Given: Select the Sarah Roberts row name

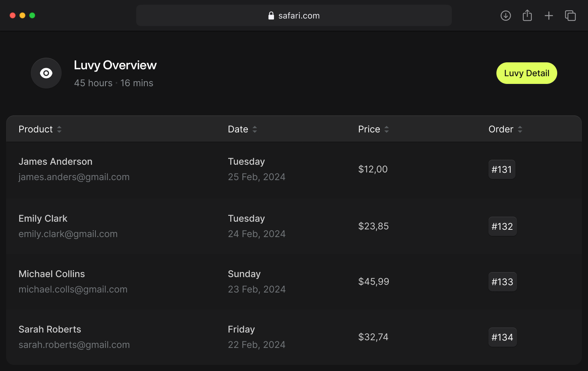Looking at the screenshot, I should (x=50, y=329).
